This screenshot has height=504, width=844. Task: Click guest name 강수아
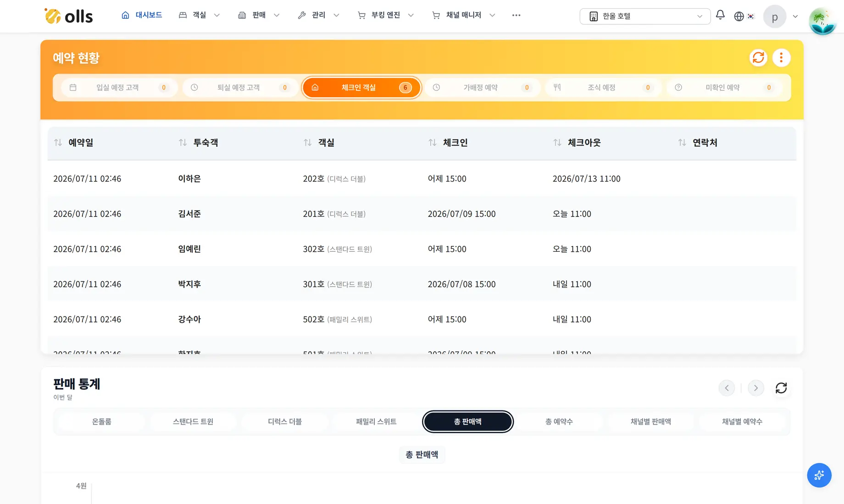tap(189, 319)
